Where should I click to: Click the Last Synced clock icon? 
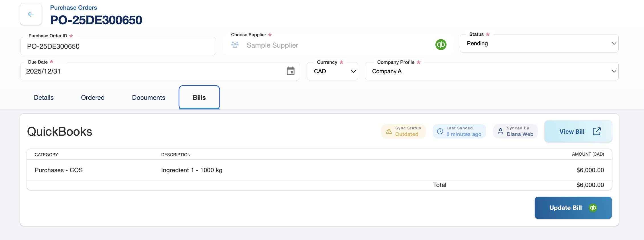440,131
